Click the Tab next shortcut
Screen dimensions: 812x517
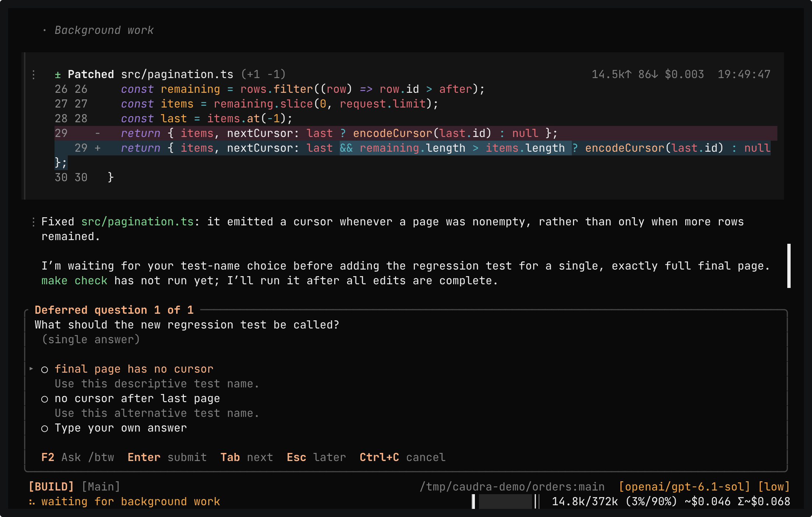click(247, 457)
